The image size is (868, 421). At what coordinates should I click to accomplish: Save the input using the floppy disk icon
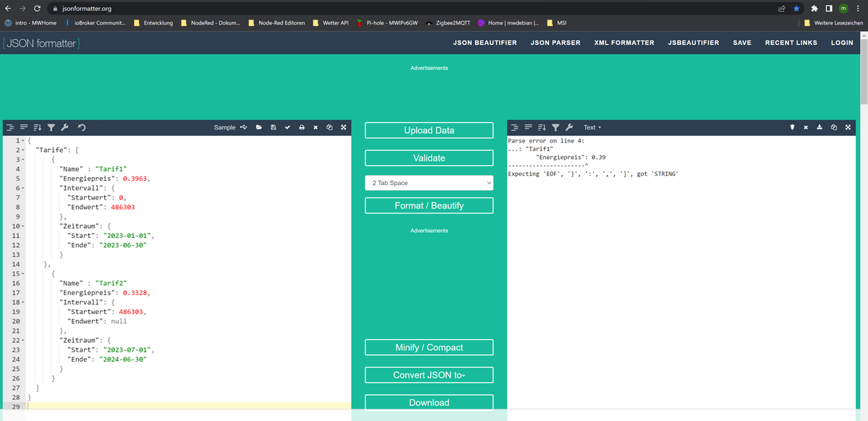click(x=273, y=127)
